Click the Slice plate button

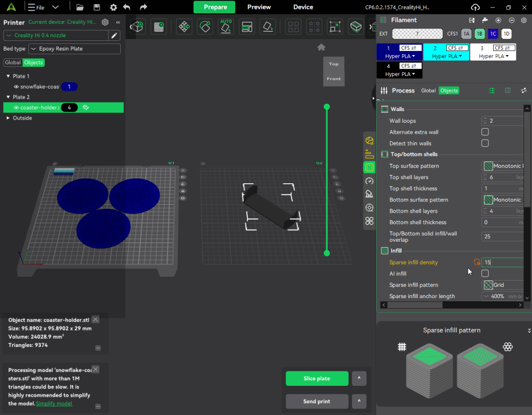tap(317, 378)
